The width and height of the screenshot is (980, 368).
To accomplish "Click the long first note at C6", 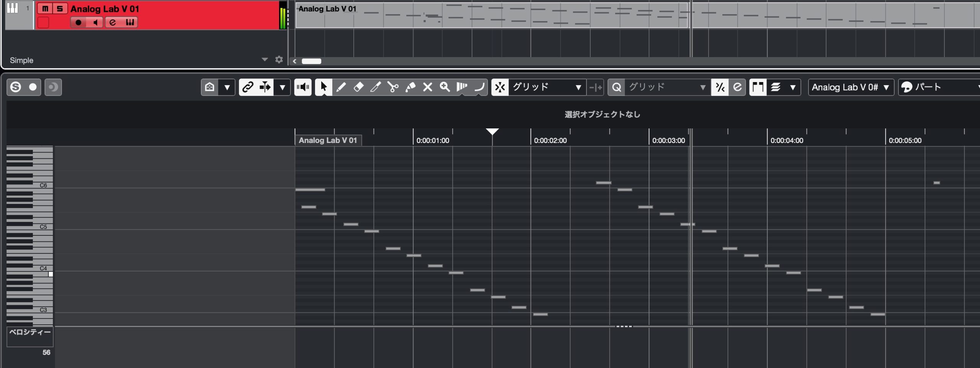I will 310,190.
